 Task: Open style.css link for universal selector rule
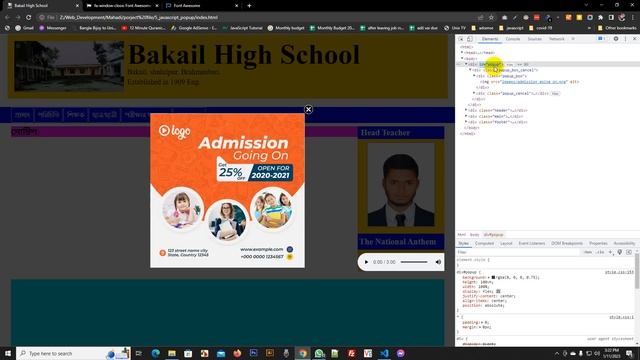pos(622,317)
